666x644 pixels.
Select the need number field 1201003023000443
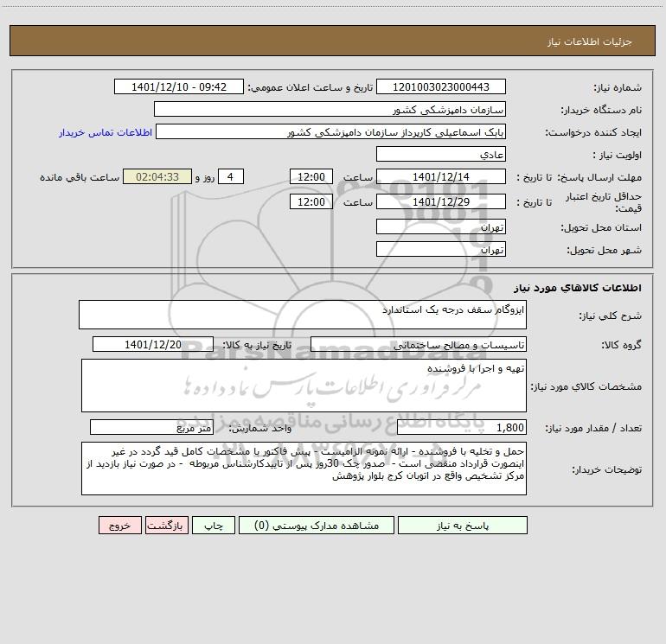tap(441, 86)
